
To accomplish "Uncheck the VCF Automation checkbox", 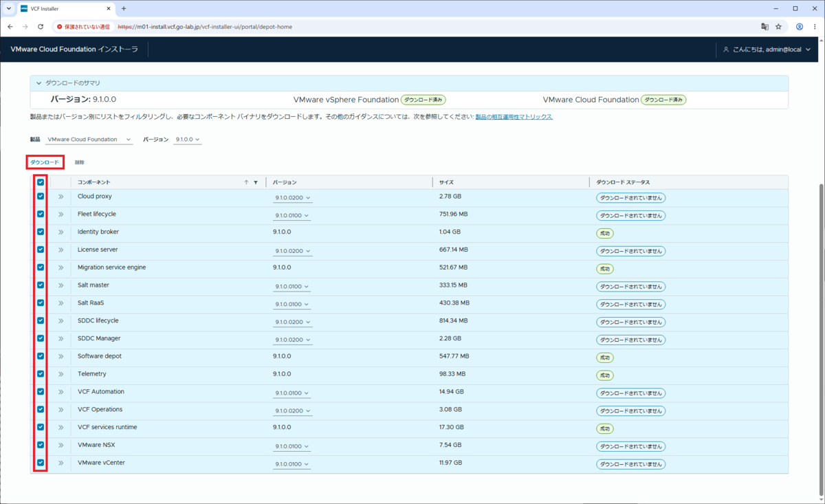I will click(x=41, y=392).
